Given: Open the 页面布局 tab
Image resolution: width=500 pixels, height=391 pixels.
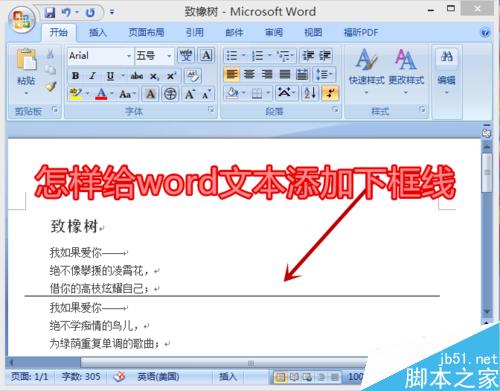Looking at the screenshot, I should pos(147,33).
